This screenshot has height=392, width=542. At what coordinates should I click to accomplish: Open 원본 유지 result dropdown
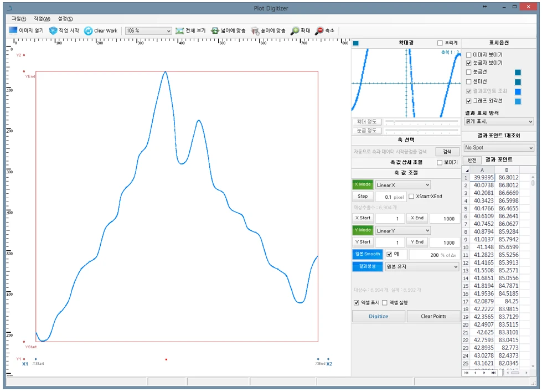pos(422,267)
